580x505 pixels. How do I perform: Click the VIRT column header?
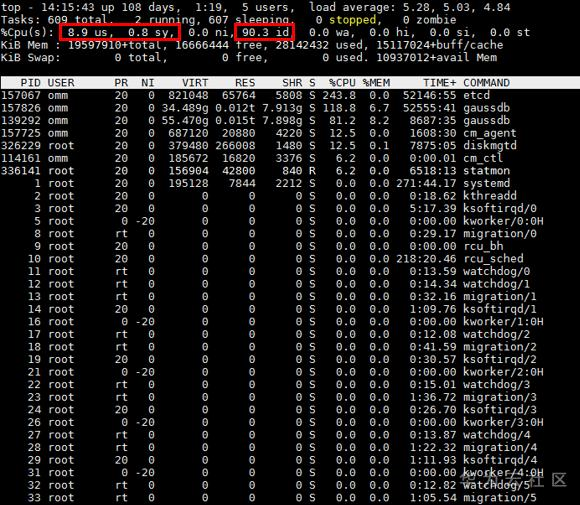click(195, 83)
